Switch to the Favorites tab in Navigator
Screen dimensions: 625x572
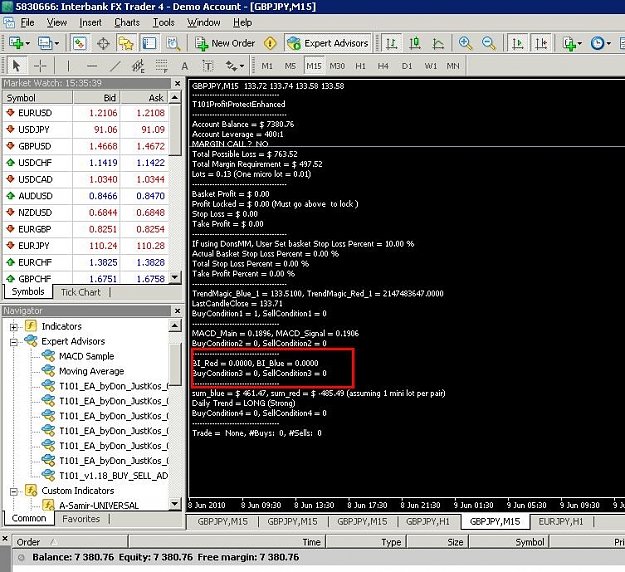click(x=81, y=519)
